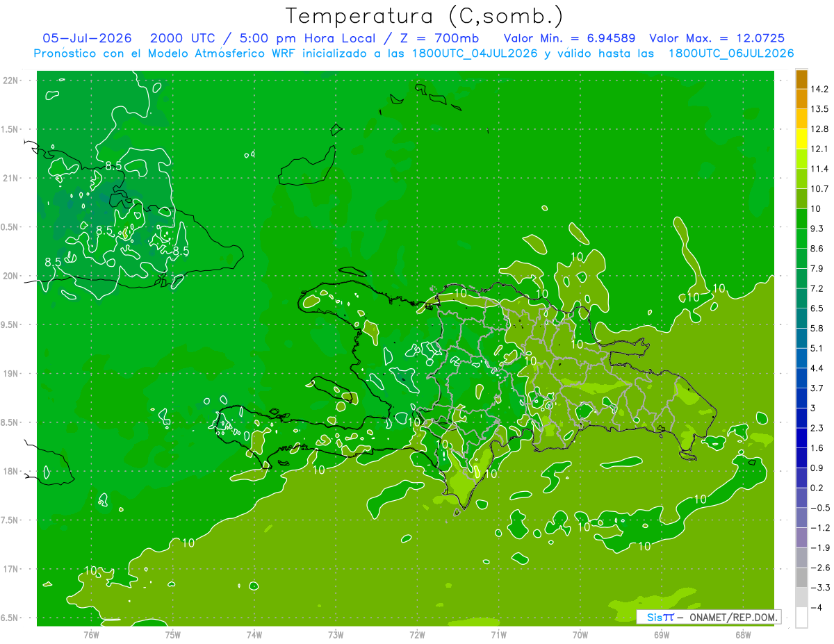Click the 11.4 color bar label
Screen dimensions: 834x644
[819, 168]
